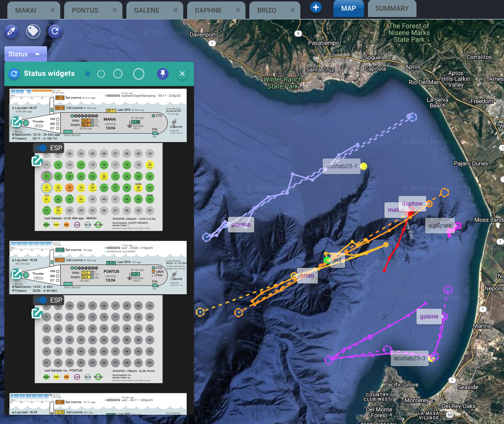Close the Status widgets panel
The image size is (504, 424).
click(182, 73)
